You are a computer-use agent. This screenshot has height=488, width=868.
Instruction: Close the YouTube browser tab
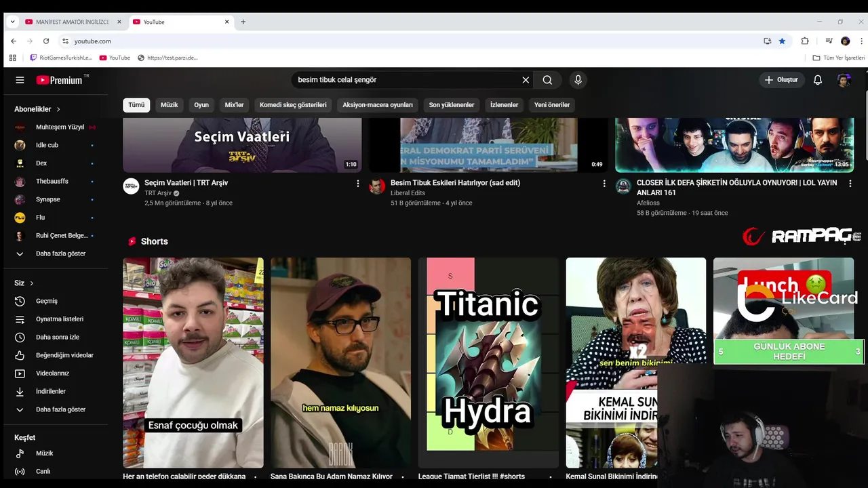pyautogui.click(x=226, y=22)
